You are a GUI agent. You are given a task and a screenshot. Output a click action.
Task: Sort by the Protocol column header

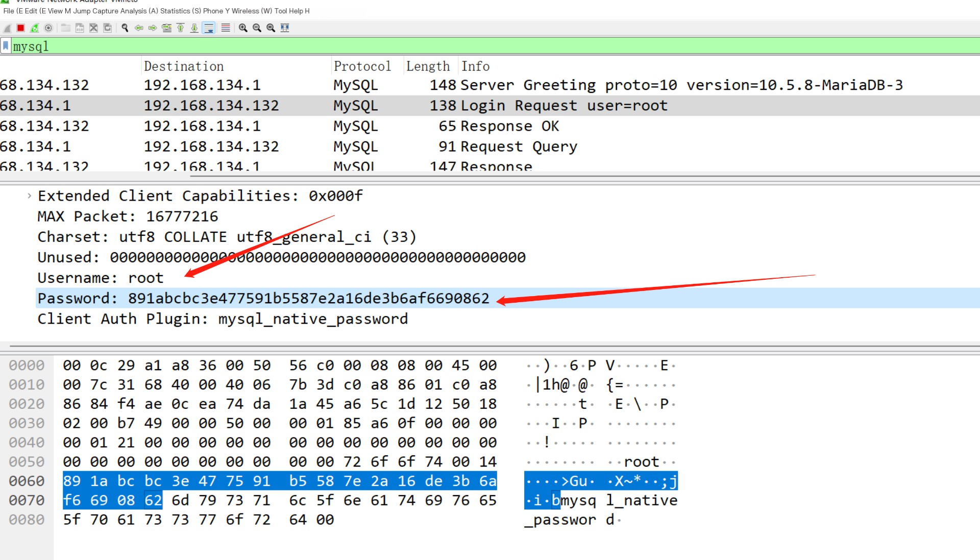[x=362, y=66]
